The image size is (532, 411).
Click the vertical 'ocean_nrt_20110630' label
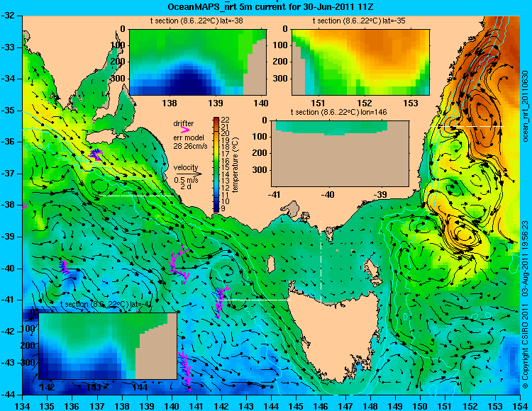point(525,106)
